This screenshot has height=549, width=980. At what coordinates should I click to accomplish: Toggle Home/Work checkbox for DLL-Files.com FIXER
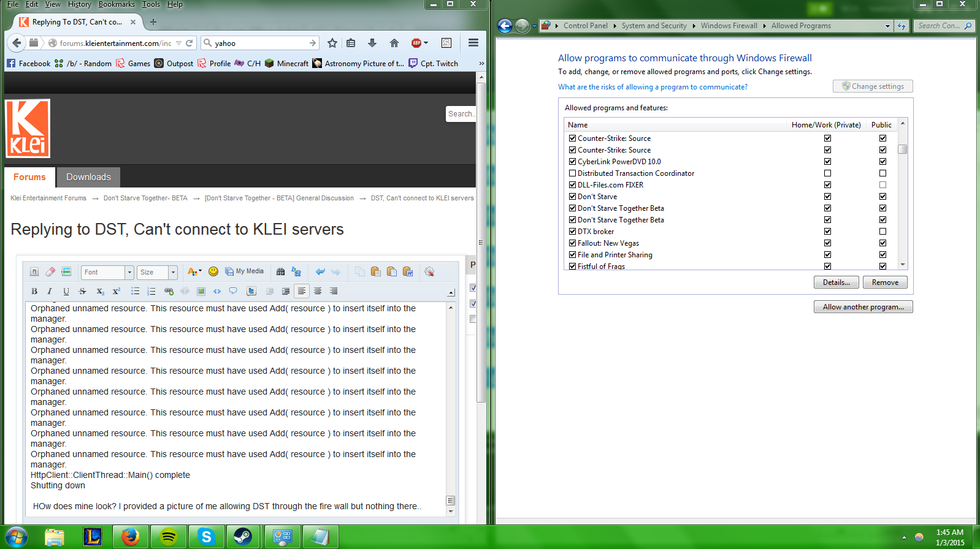tap(827, 185)
